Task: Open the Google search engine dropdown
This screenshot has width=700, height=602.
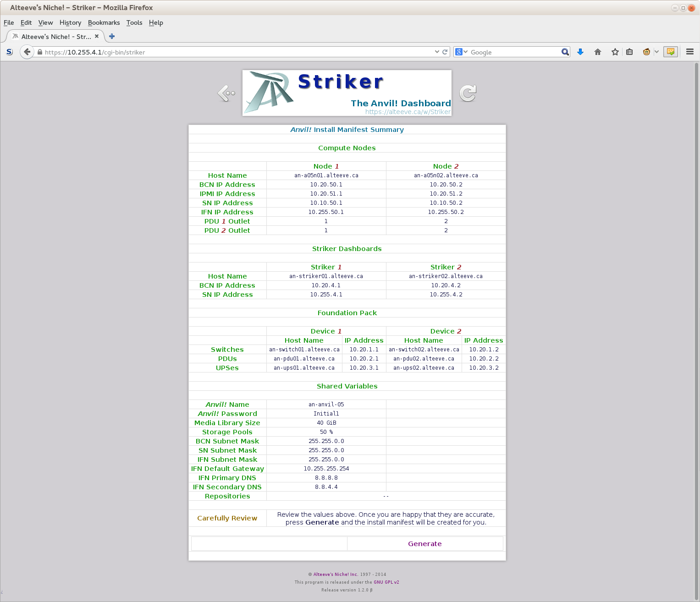Action: pos(461,52)
